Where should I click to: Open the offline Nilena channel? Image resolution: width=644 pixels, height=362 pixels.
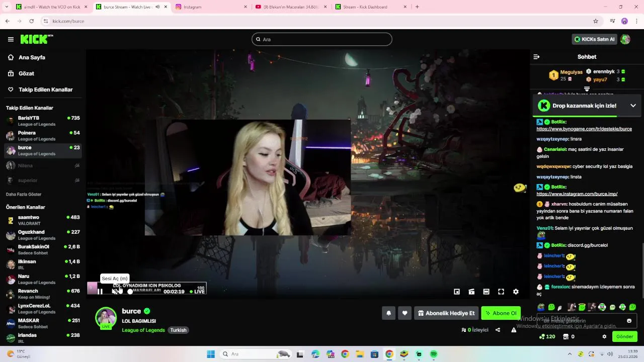click(x=43, y=165)
